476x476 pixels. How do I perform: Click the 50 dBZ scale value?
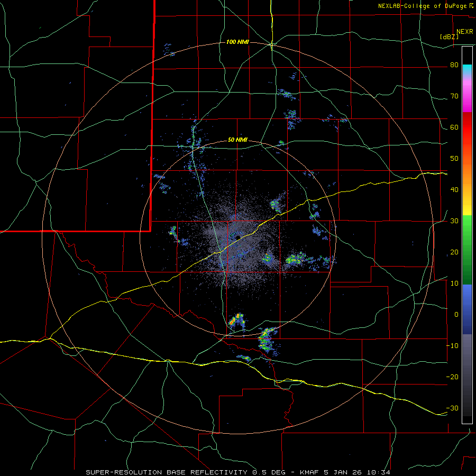click(x=454, y=159)
